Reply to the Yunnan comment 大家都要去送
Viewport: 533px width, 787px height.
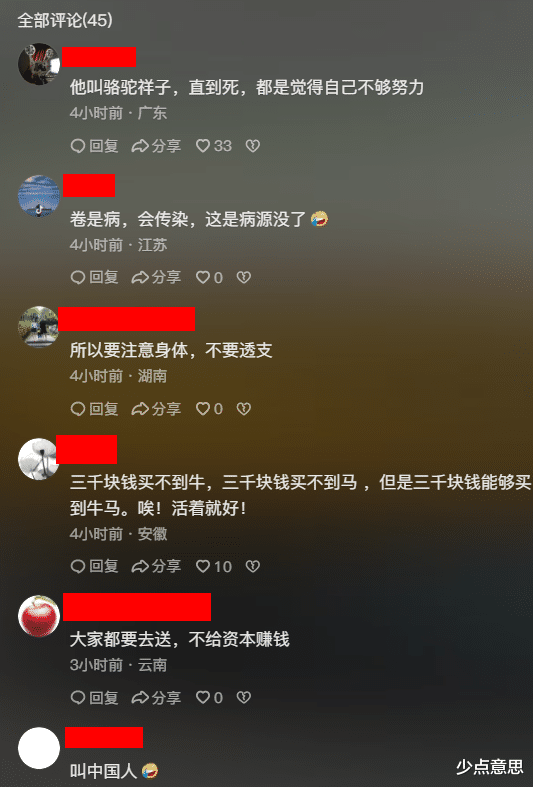pyautogui.click(x=94, y=698)
